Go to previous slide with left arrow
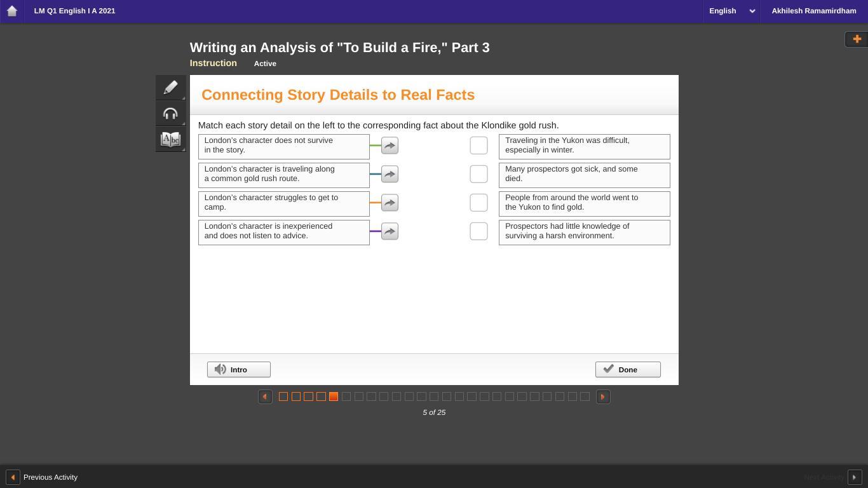The height and width of the screenshot is (488, 868). 265,396
